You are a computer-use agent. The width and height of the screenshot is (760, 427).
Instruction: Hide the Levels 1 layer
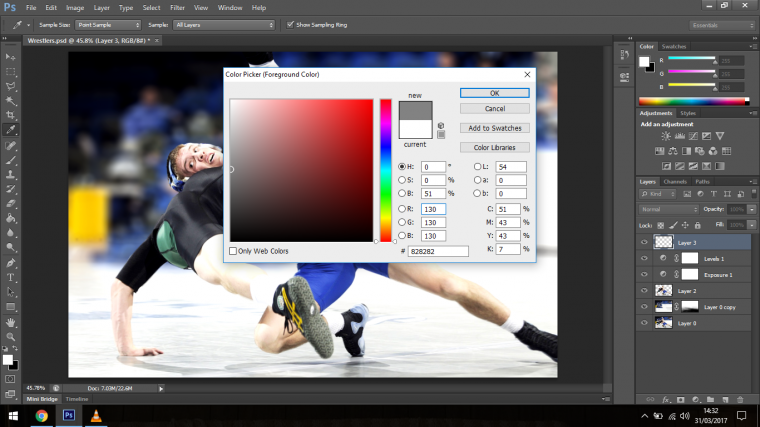[644, 258]
